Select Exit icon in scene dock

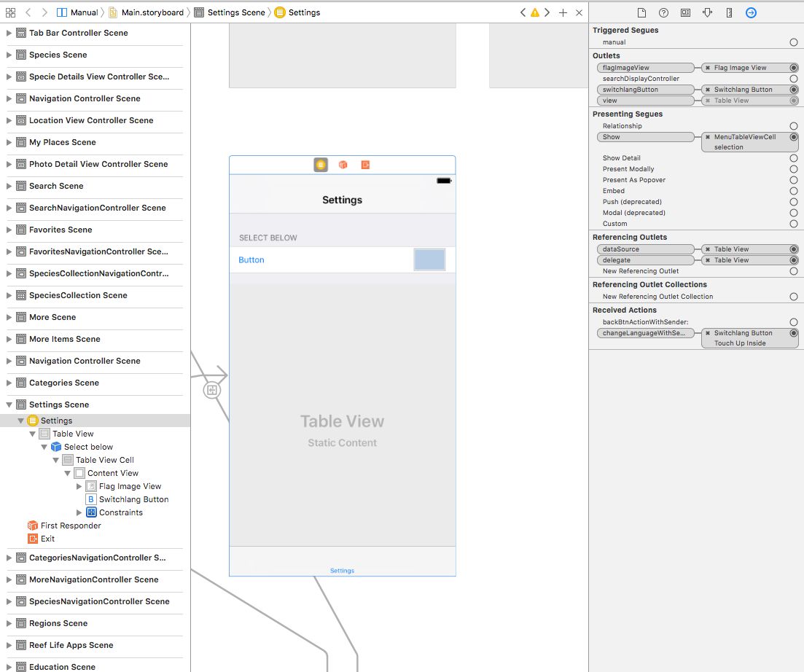pos(365,165)
